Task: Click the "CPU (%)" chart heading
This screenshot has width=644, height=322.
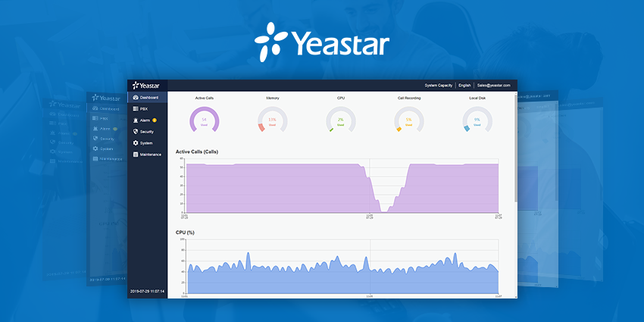Action: point(185,233)
